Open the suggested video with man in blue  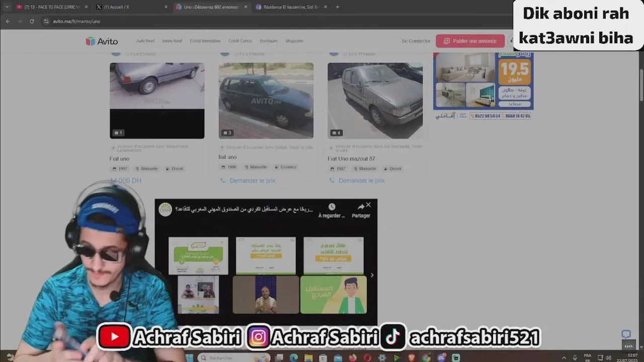(x=266, y=295)
